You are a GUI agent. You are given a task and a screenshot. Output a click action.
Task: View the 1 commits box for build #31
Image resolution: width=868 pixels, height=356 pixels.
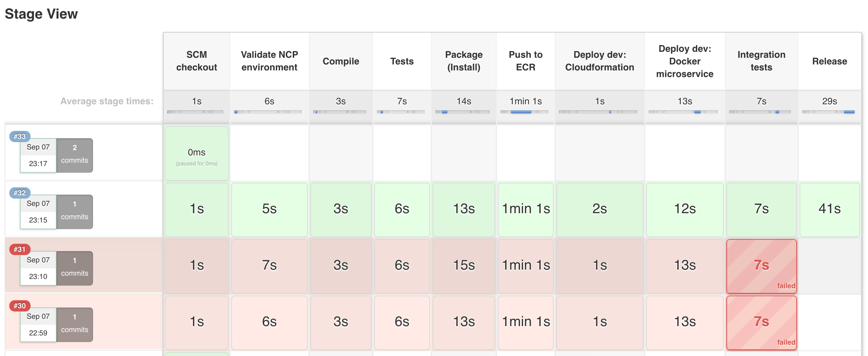(74, 268)
